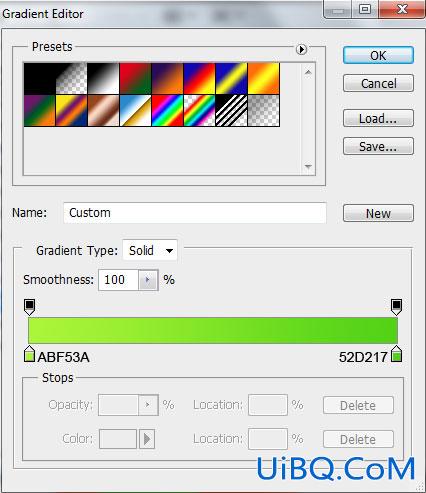The width and height of the screenshot is (426, 493).
Task: Close the Gradient Editor window
Action: (x=402, y=9)
